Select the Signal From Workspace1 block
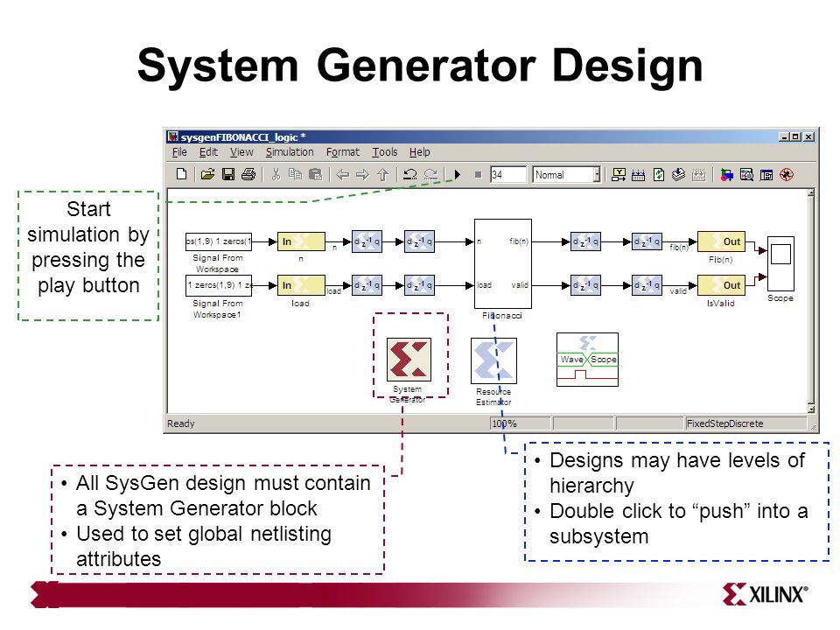Screen dimensions: 840x630 [218, 285]
